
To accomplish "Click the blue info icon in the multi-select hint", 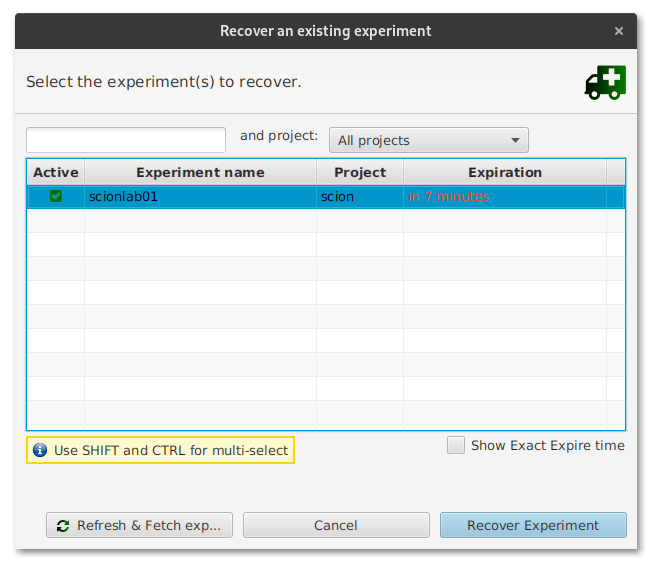I will [40, 450].
